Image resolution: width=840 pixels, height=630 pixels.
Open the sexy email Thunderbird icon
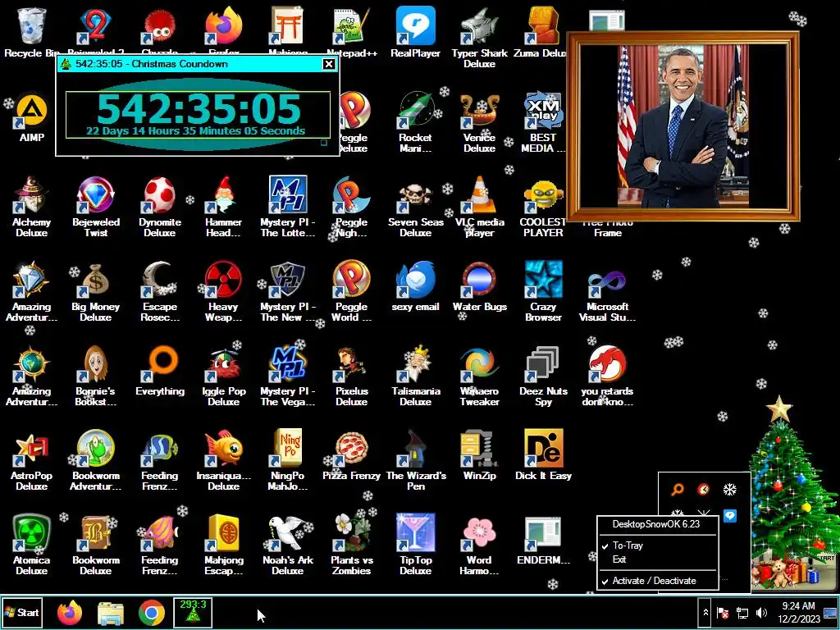click(415, 285)
